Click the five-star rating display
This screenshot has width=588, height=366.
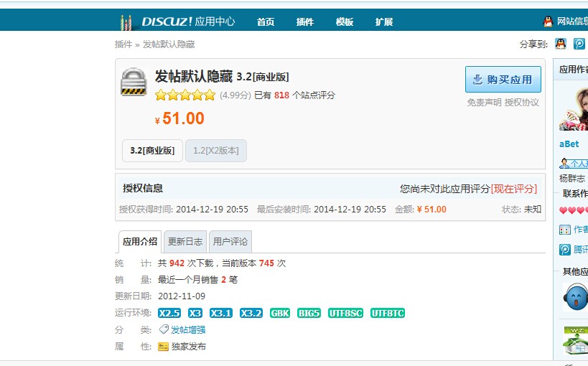[185, 95]
